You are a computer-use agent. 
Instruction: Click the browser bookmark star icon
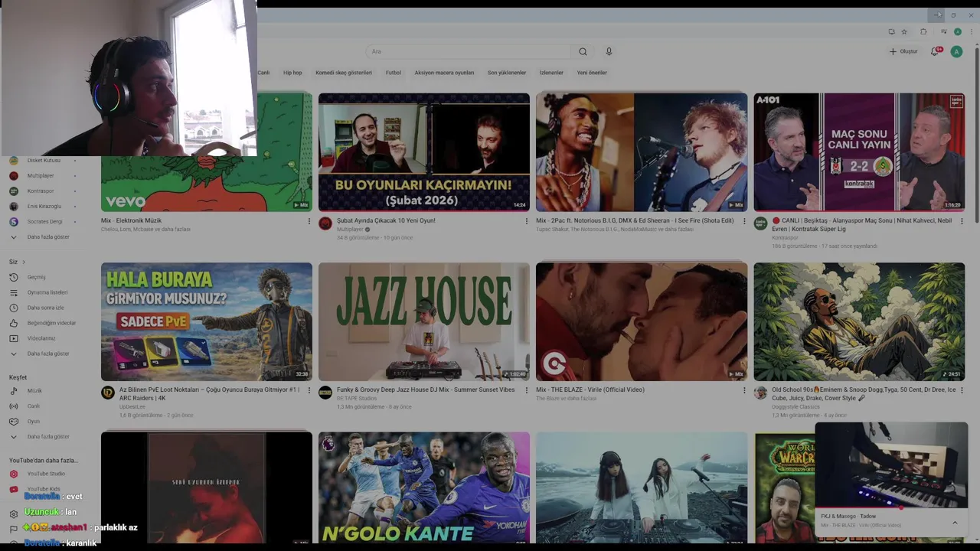coord(904,31)
